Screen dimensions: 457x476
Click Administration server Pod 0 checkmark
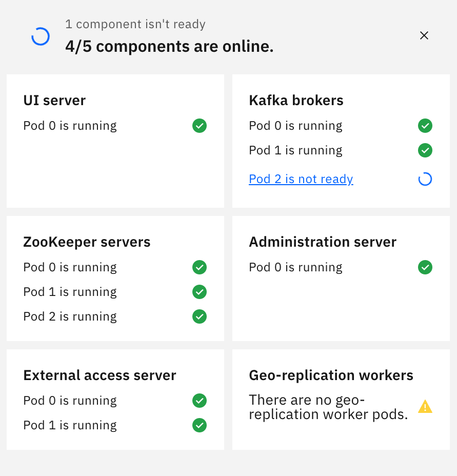425,267
